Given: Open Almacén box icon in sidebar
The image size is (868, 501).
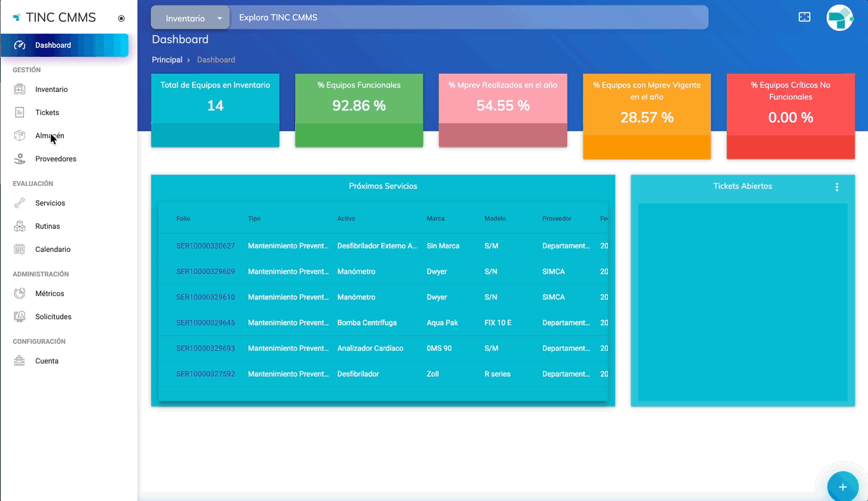Looking at the screenshot, I should (20, 135).
